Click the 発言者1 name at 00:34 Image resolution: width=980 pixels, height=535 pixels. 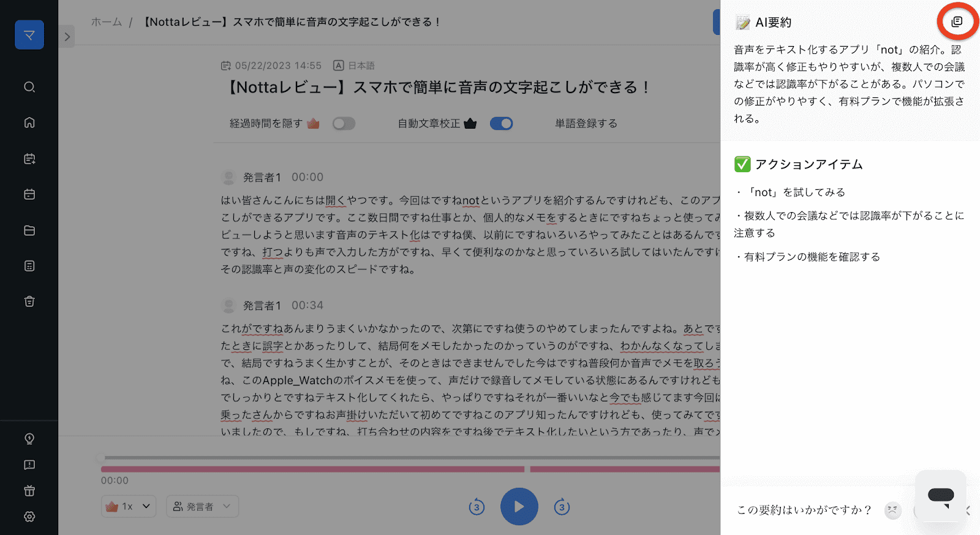coord(262,306)
